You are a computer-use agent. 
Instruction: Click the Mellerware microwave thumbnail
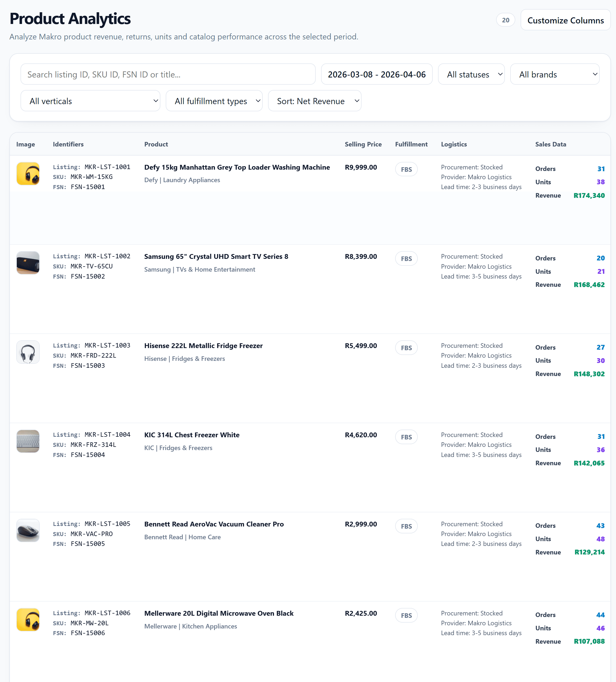(x=28, y=619)
